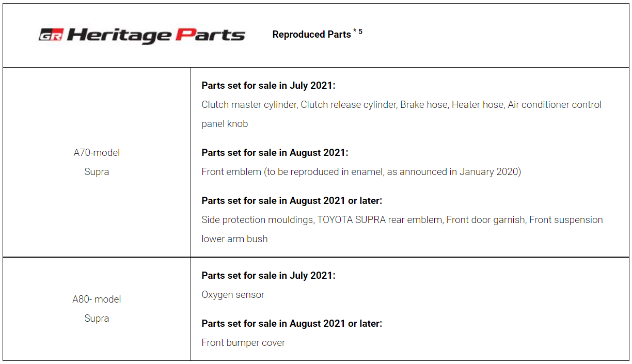Click the Air conditioner control text

pos(555,105)
